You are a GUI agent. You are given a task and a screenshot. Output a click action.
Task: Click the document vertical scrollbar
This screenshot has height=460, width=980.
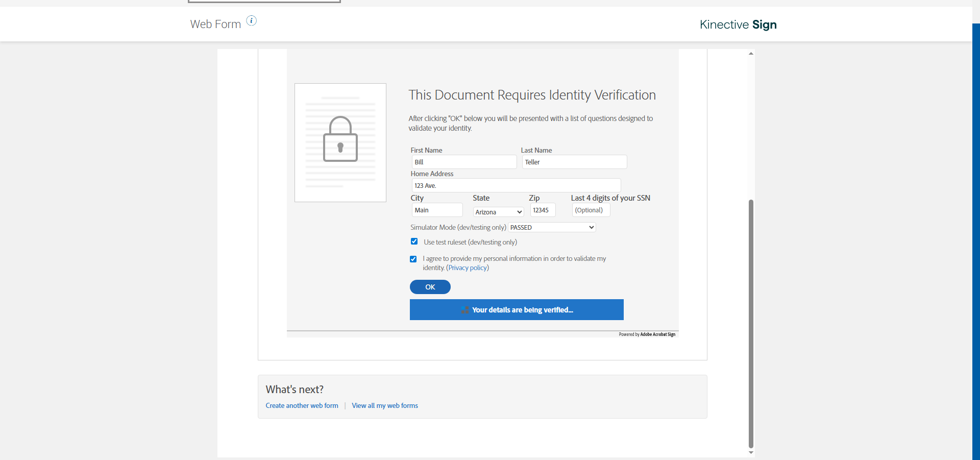[751, 322]
